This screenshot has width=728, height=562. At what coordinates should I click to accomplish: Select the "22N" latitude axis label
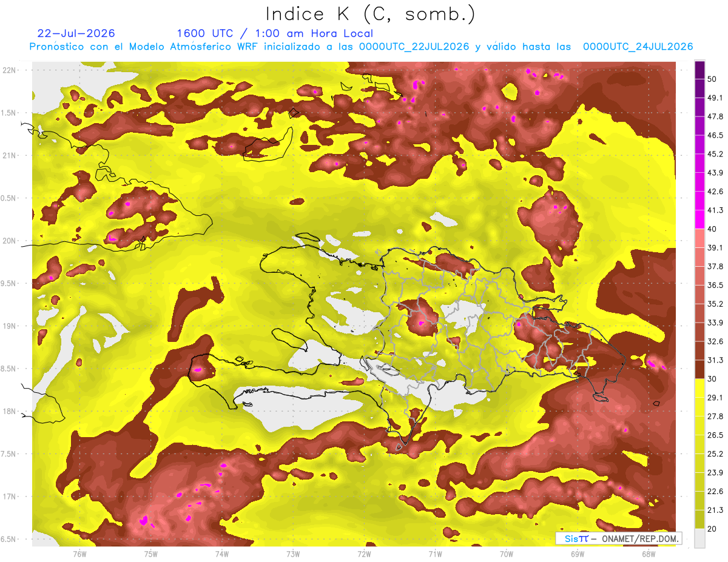coord(10,70)
